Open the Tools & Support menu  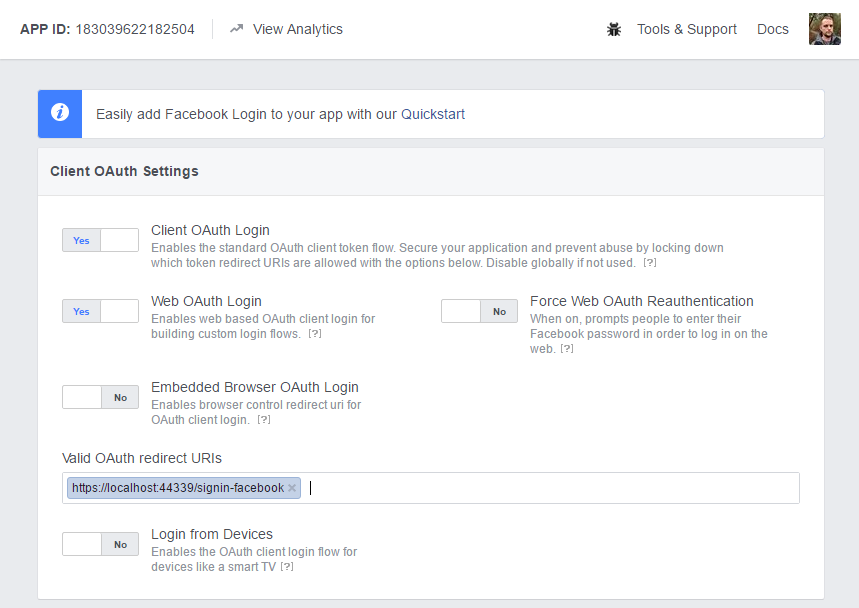686,30
